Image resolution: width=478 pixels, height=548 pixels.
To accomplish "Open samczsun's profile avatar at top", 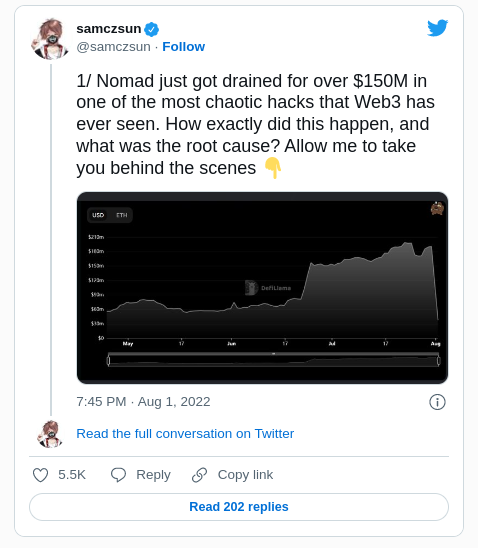I will [x=51, y=39].
